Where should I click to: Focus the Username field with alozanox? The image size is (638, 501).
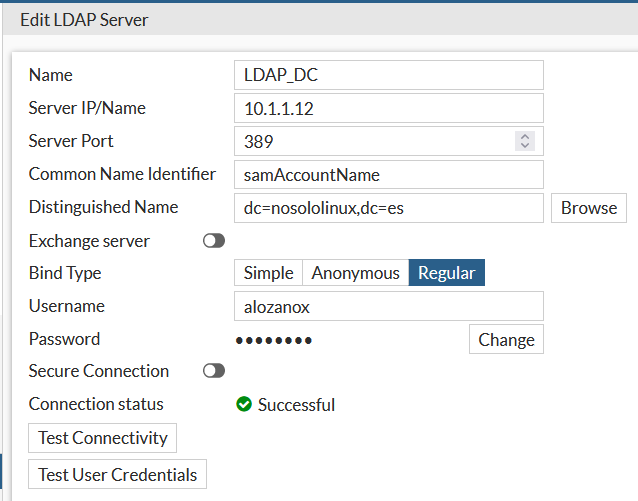(388, 306)
